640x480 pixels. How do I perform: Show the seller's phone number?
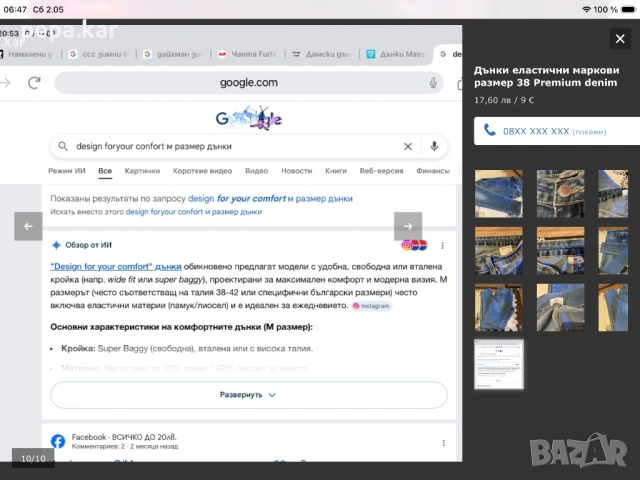coord(557,131)
